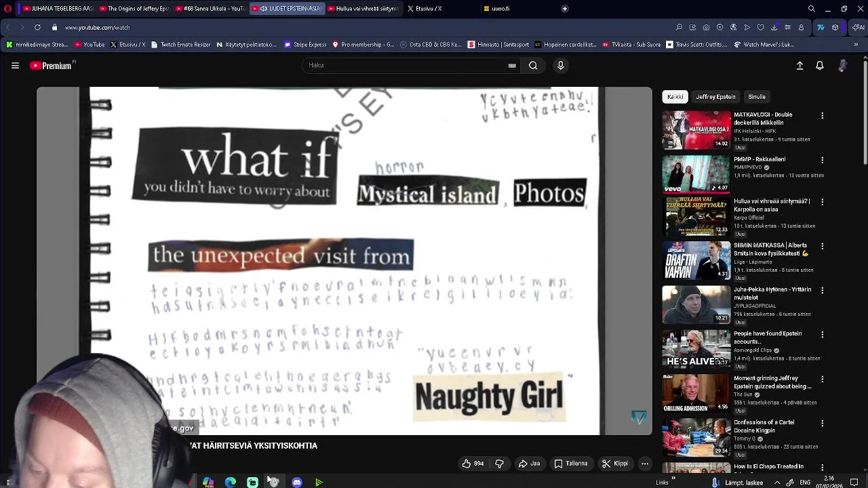Image resolution: width=868 pixels, height=488 pixels.
Task: Reload the page in Opera
Action: (37, 28)
